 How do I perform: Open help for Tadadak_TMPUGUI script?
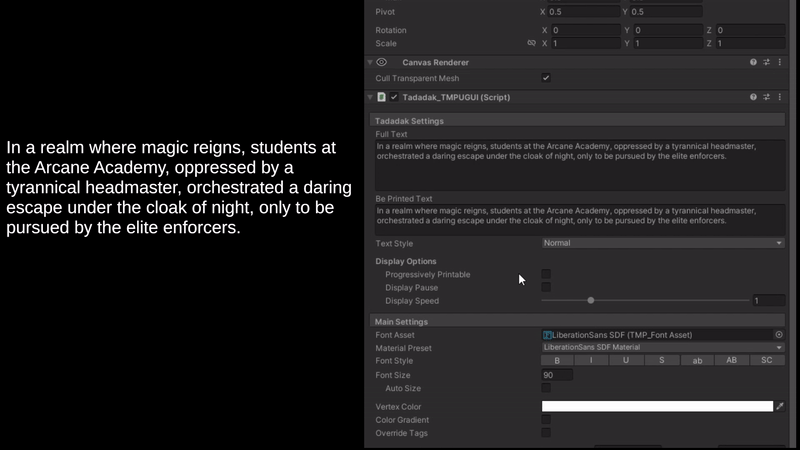(753, 97)
